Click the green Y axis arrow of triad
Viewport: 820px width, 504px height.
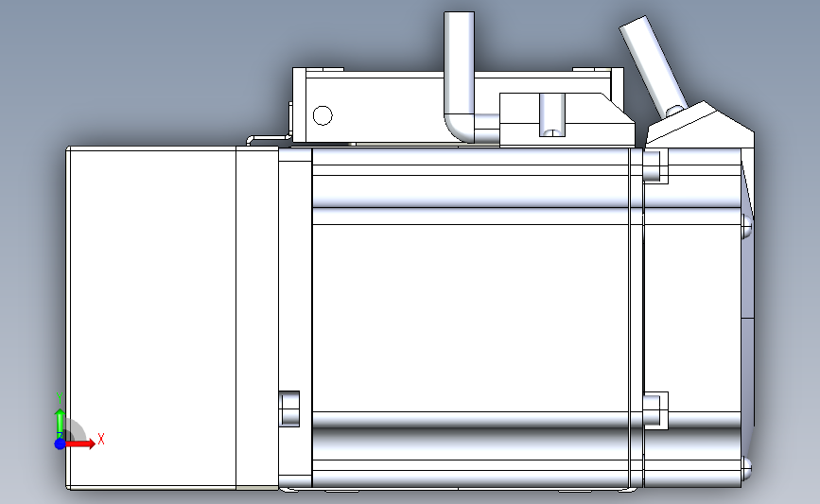click(x=60, y=424)
